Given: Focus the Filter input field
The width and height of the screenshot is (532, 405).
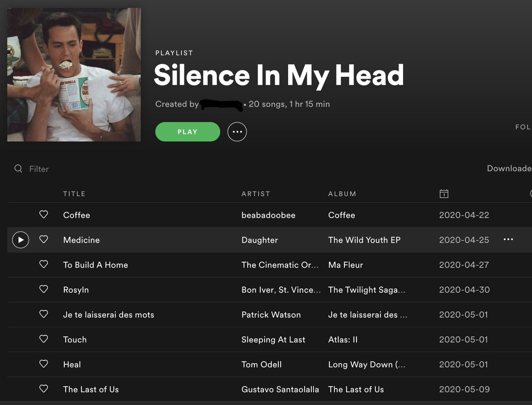Looking at the screenshot, I should click(x=39, y=169).
